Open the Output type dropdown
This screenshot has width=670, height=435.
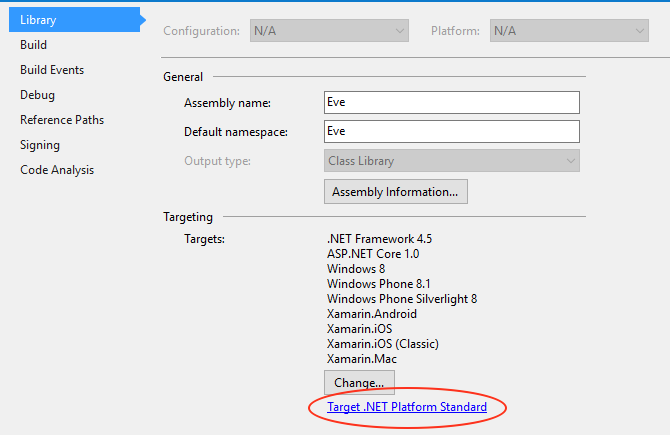(452, 161)
